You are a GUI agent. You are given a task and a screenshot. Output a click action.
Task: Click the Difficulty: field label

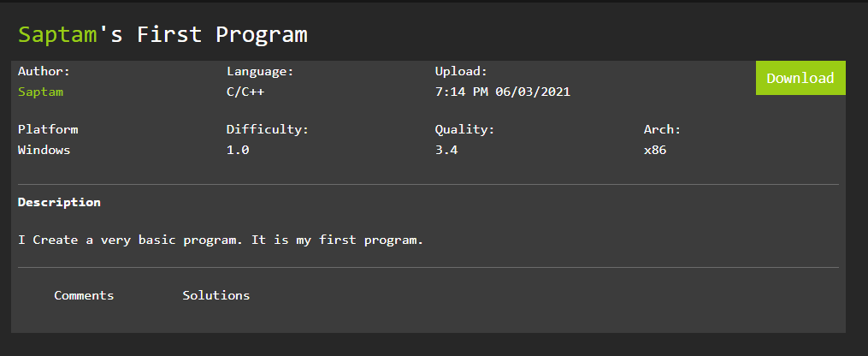click(267, 129)
